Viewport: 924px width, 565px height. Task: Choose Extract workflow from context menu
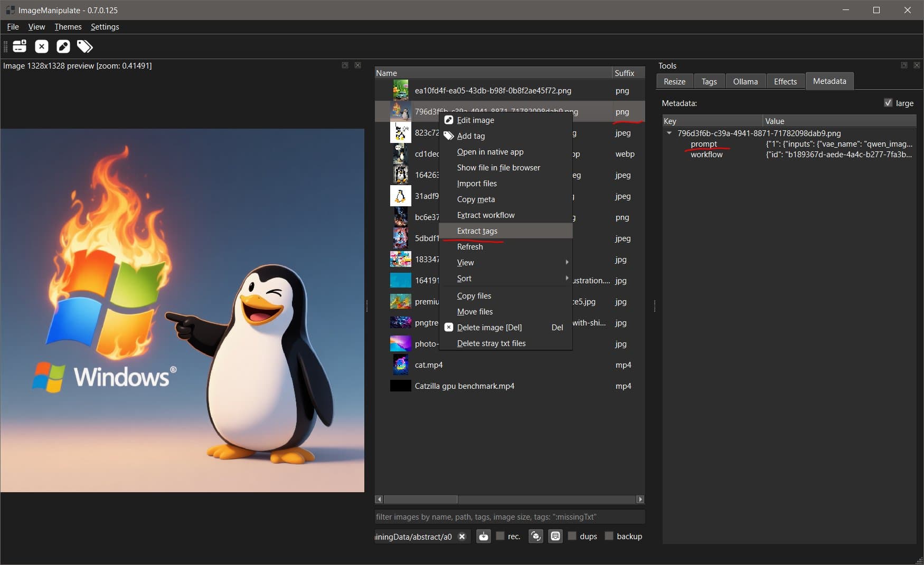[x=506, y=215]
